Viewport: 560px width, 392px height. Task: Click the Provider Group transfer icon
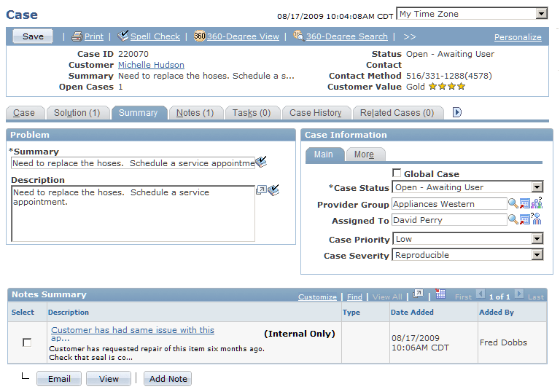click(x=524, y=203)
